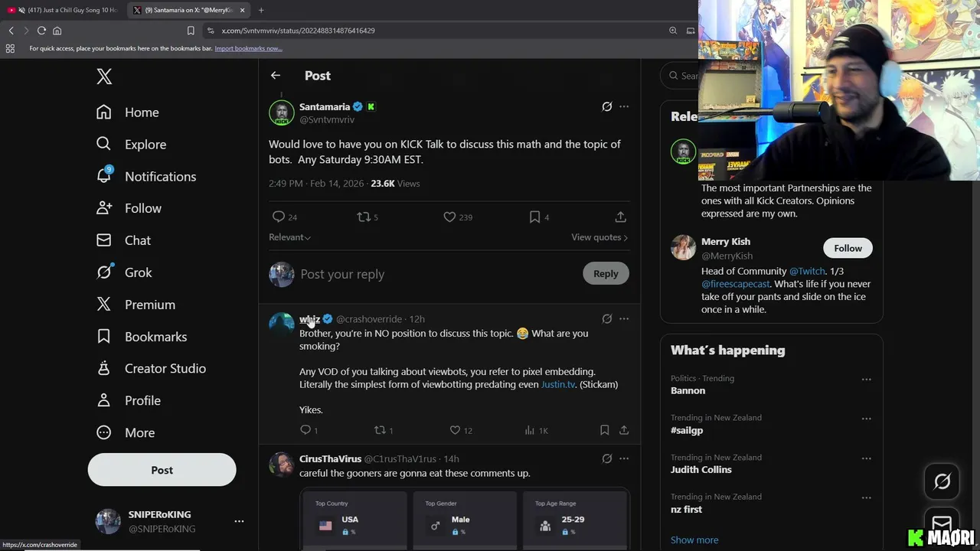Click the Grok icon on whiz's reply
Viewport: 980px width, 551px height.
point(607,319)
